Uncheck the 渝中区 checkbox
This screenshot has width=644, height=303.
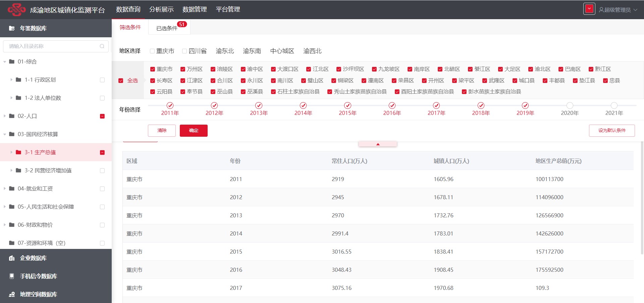point(243,69)
